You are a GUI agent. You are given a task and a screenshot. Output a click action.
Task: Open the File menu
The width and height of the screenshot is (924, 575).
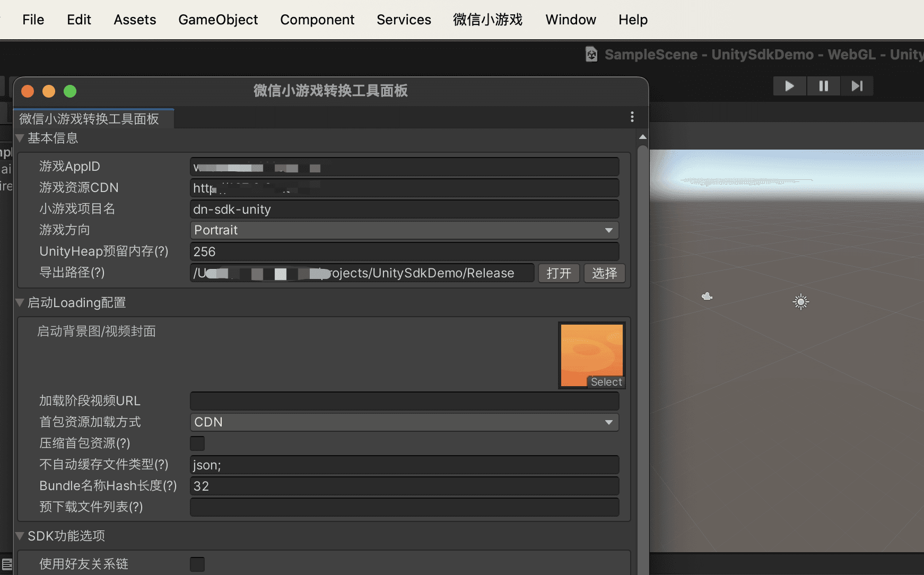[x=33, y=20]
